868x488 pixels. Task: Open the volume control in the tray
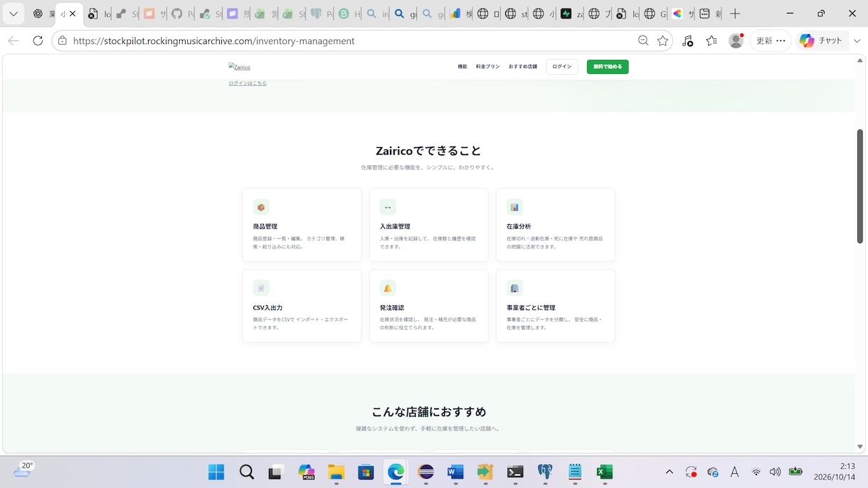click(775, 472)
